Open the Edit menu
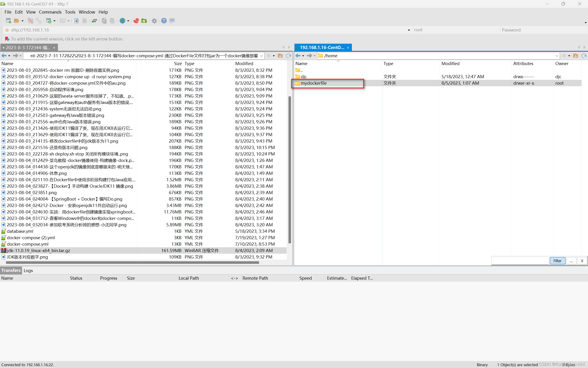The image size is (588, 368). pyautogui.click(x=19, y=12)
